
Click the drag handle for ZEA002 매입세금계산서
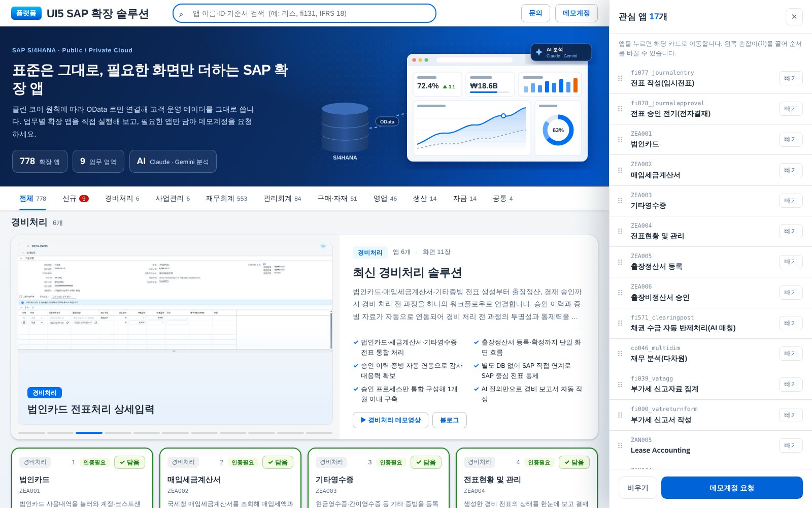coord(620,170)
